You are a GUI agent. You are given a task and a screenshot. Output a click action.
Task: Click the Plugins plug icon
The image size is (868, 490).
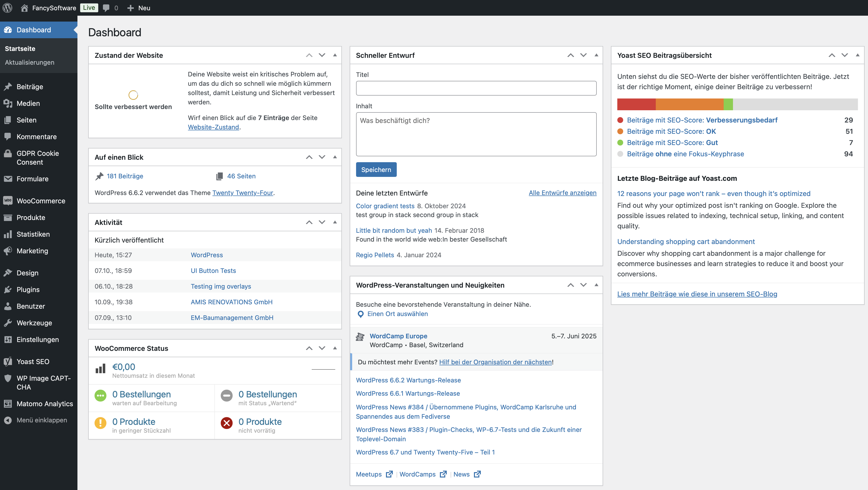[x=8, y=290]
